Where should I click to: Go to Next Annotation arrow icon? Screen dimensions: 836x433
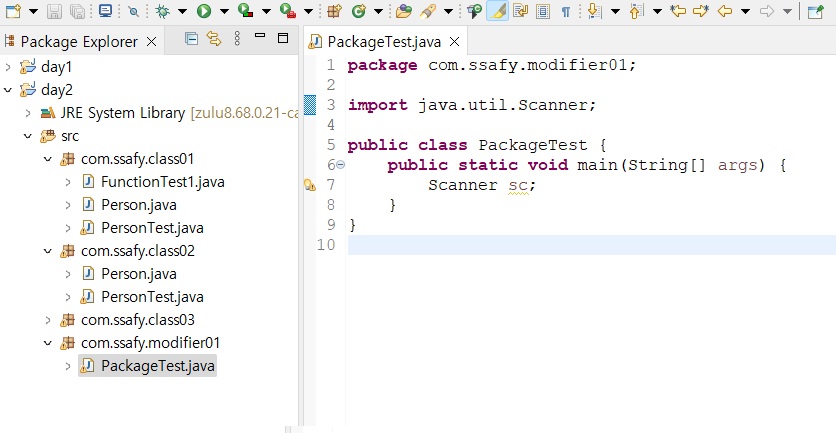click(x=593, y=11)
